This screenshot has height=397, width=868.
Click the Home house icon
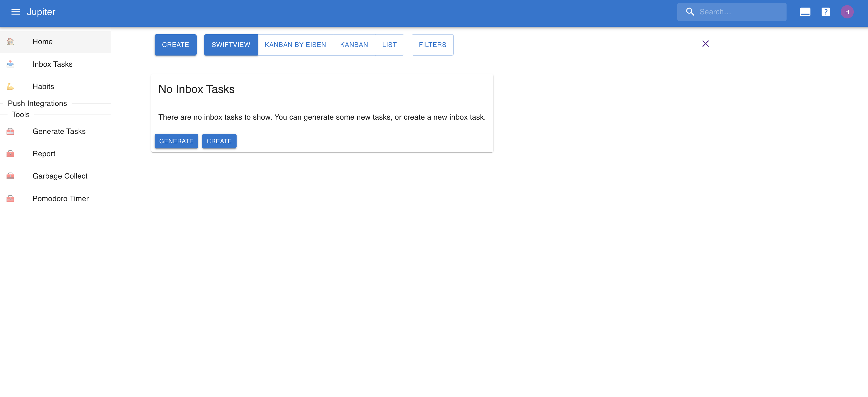coord(10,42)
